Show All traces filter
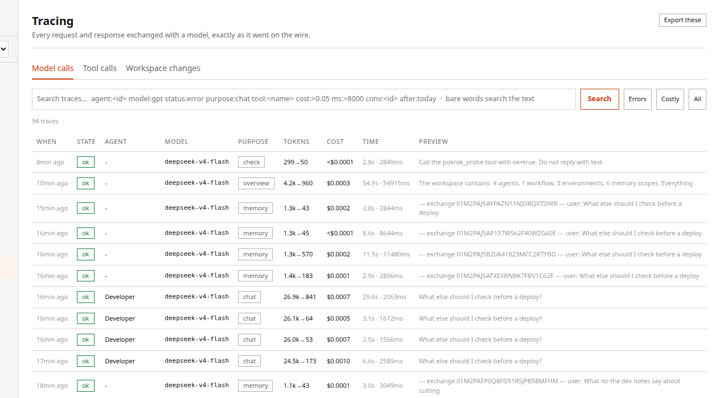720x398 pixels. pos(697,99)
